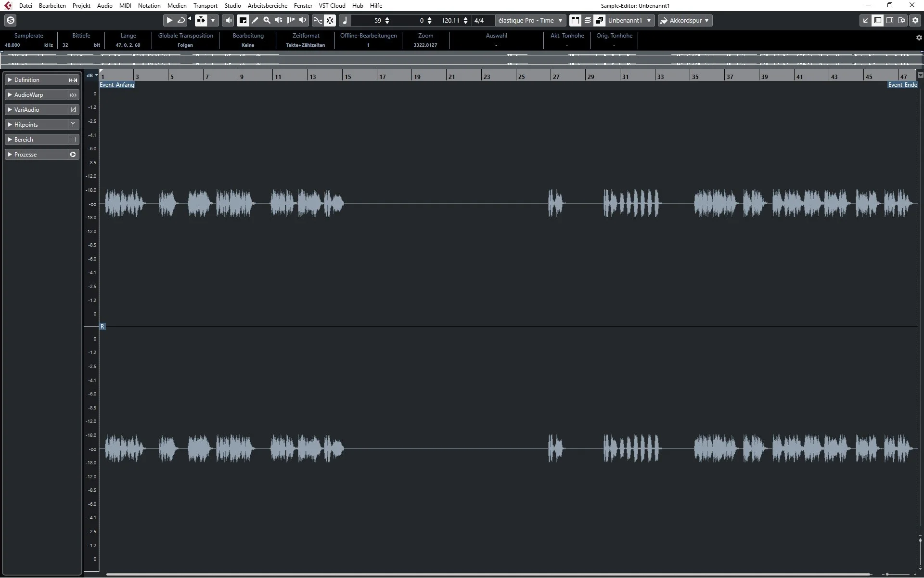The image size is (924, 578).
Task: Click the Prozesse play-circle icon
Action: click(73, 155)
